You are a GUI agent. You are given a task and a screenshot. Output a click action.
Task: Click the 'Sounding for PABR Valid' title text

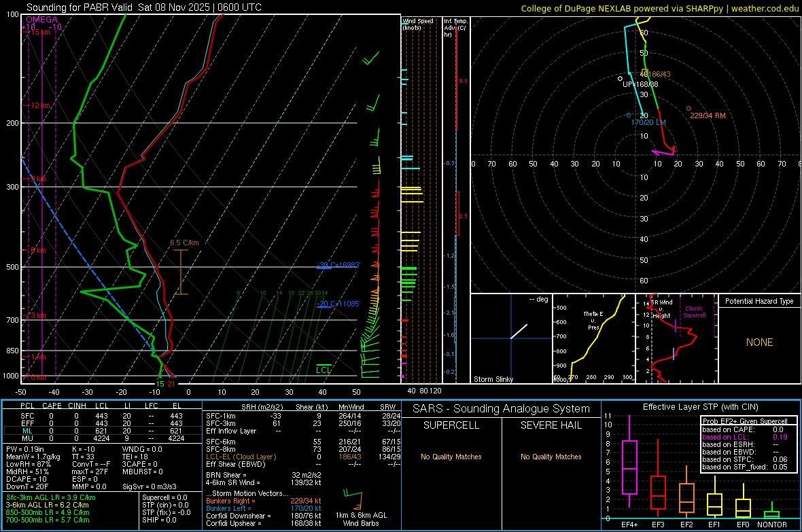coord(80,7)
